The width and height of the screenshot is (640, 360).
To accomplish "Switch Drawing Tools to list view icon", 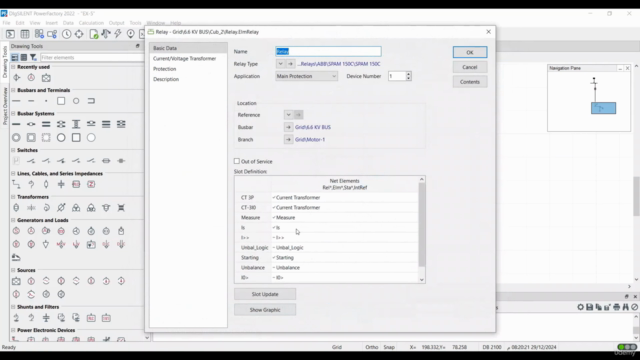I will 24,58.
